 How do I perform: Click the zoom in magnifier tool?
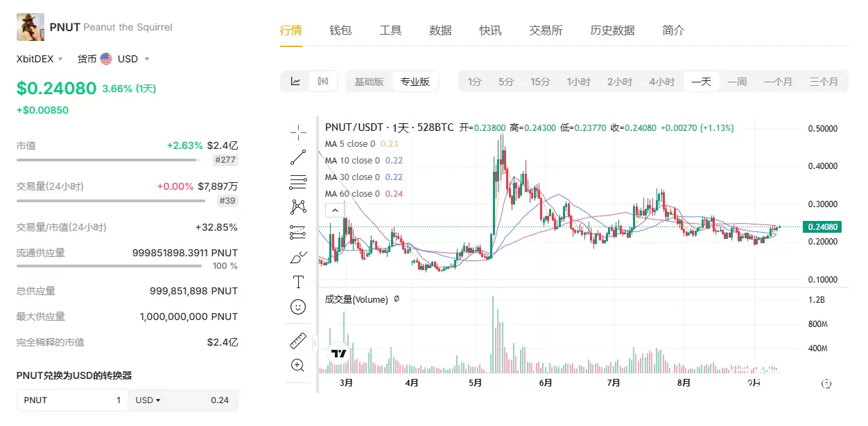click(298, 365)
